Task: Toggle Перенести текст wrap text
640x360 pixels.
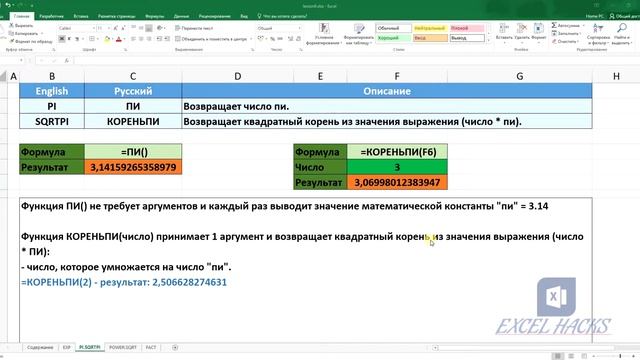Action: [x=194, y=28]
